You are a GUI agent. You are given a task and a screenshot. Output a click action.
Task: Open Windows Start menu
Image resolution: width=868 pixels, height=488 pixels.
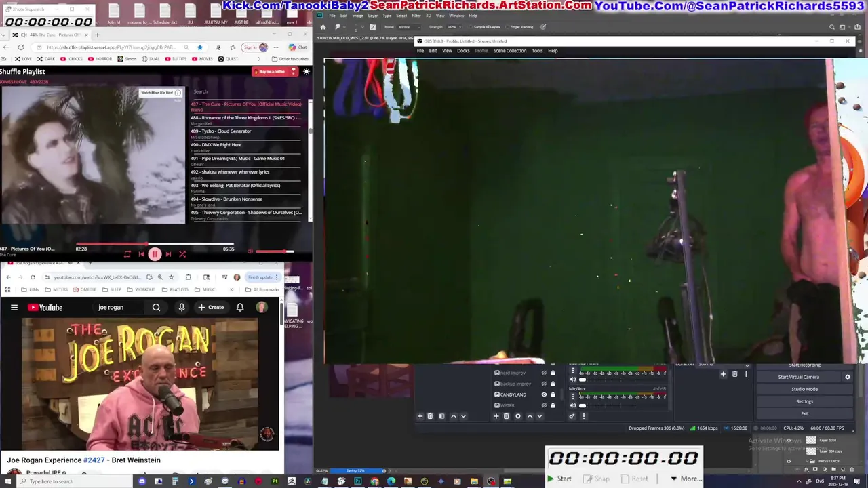pyautogui.click(x=7, y=481)
